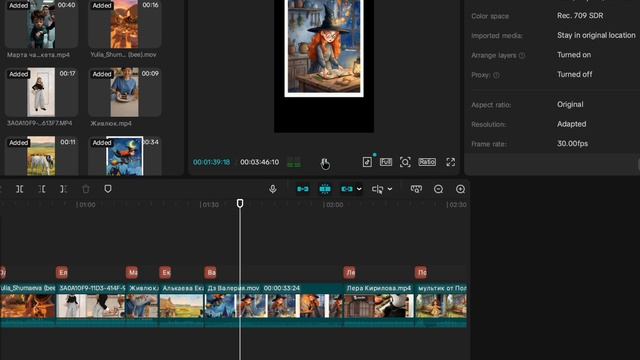This screenshot has width=640, height=360.
Task: Click the Delete right trim icon
Action: tap(64, 189)
